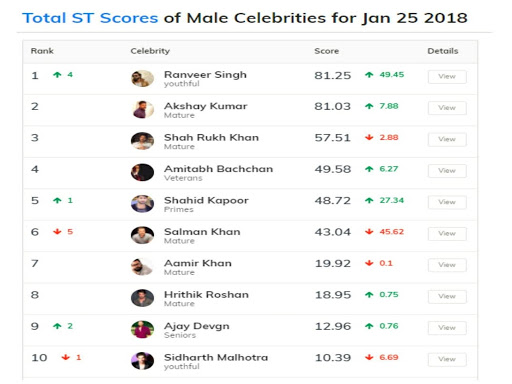This screenshot has height=384, width=512.
Task: Select the Hrithik Roshan name text
Action: pos(206,295)
